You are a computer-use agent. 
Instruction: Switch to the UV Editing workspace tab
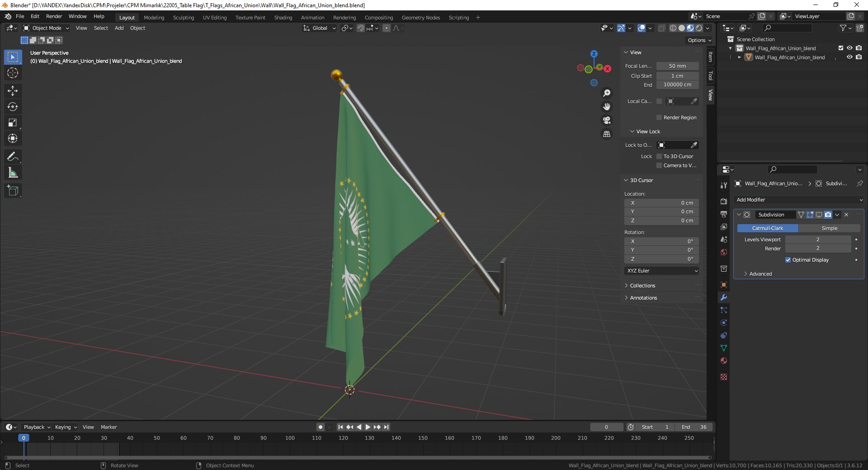215,18
